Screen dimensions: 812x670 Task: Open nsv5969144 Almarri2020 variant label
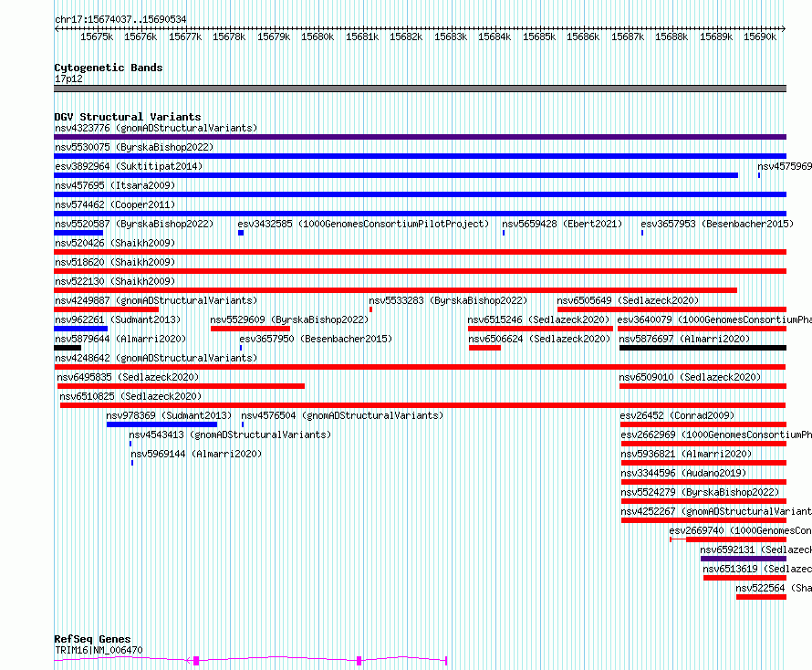click(x=196, y=454)
